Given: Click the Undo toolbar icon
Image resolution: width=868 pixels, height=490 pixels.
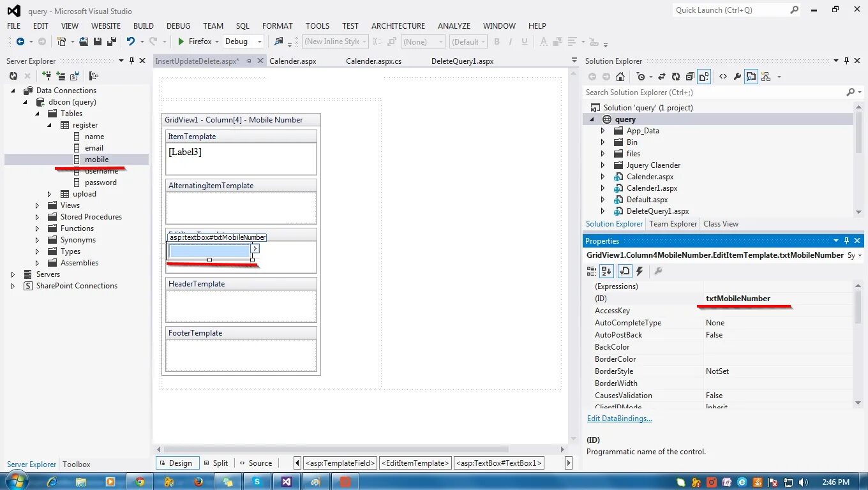Looking at the screenshot, I should (x=130, y=41).
